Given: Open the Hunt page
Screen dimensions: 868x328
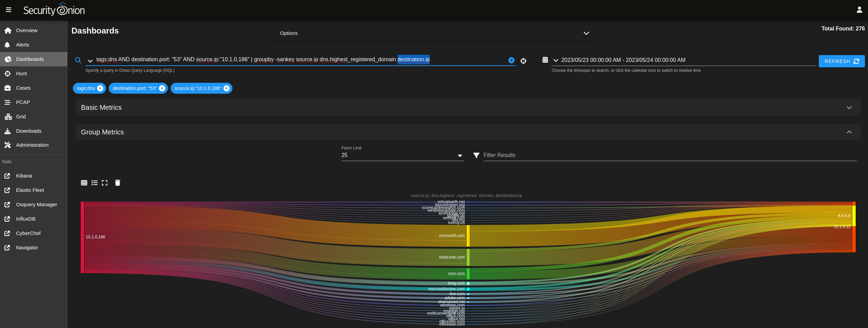Looking at the screenshot, I should (x=34, y=74).
